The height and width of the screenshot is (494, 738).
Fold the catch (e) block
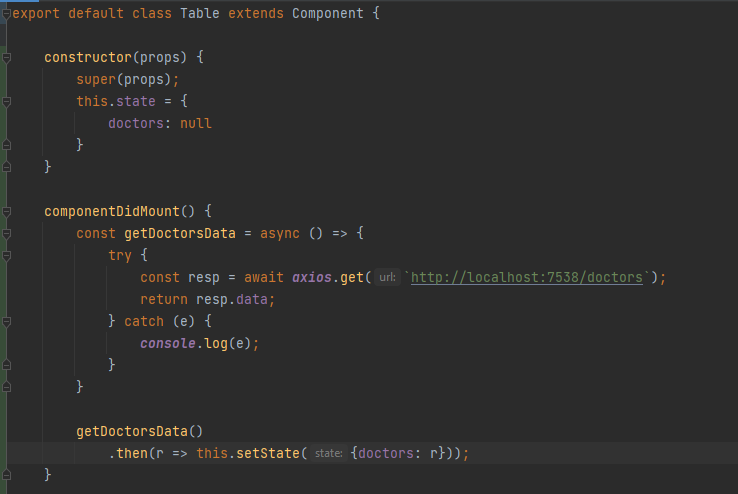tap(7, 322)
